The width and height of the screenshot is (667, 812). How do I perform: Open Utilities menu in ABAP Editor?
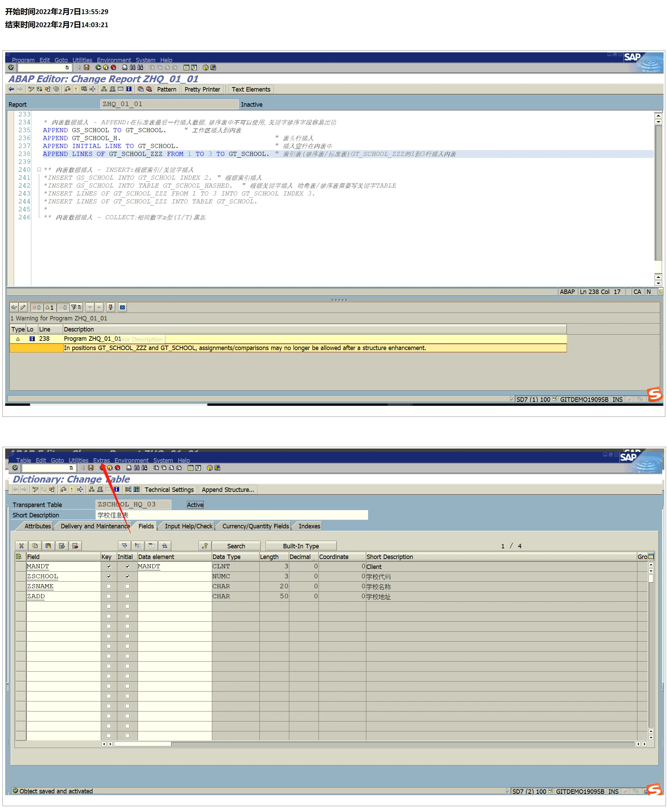[82, 60]
